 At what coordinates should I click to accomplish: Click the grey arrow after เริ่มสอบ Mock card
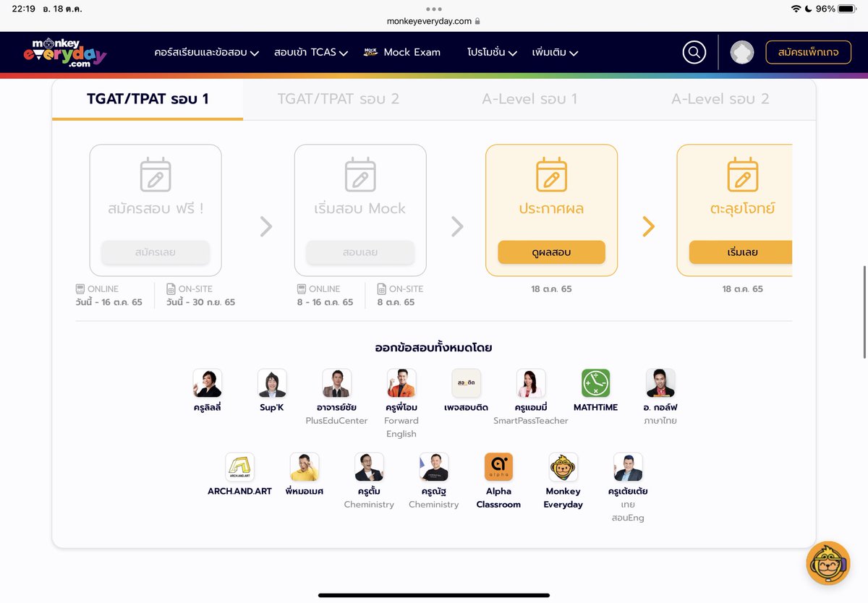tap(457, 226)
